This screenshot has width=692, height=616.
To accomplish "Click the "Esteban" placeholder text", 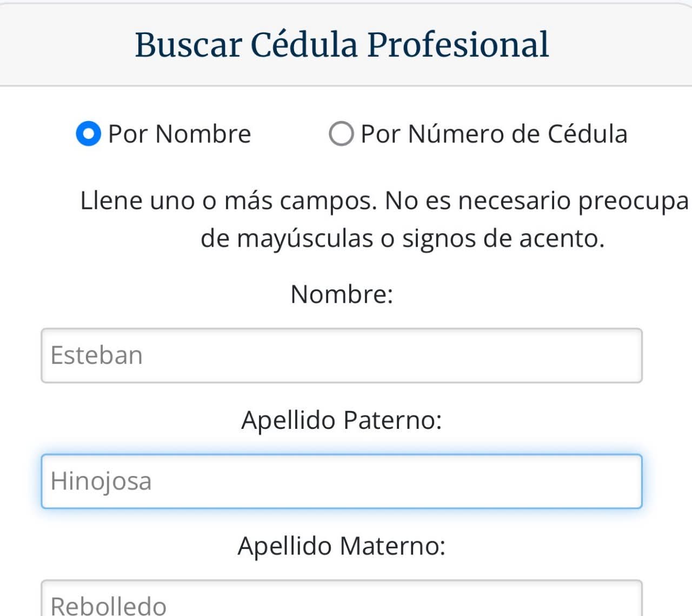I will (x=97, y=355).
